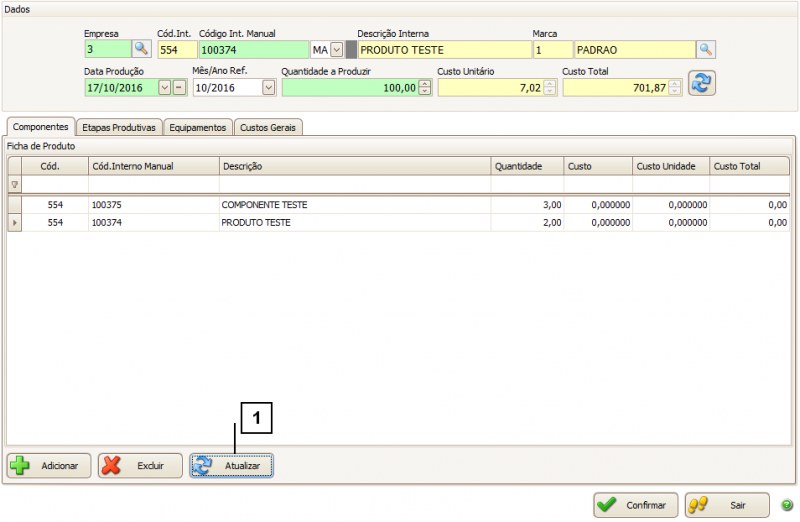Click the Código Int. Manual input field
800x522 pixels.
coord(254,49)
